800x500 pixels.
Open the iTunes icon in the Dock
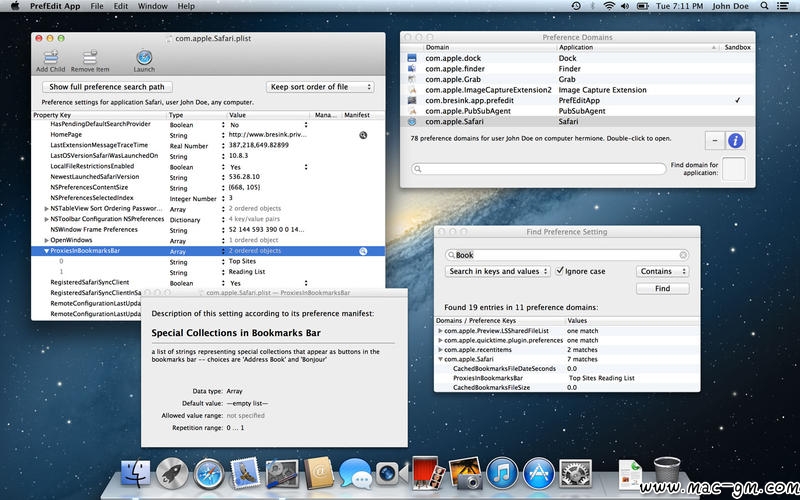tap(502, 473)
